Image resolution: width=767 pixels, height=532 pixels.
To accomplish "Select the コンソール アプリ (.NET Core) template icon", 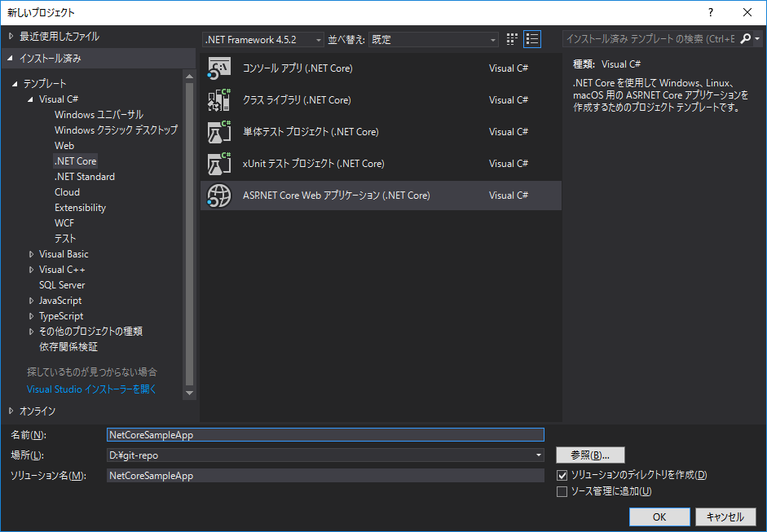I will 219,68.
